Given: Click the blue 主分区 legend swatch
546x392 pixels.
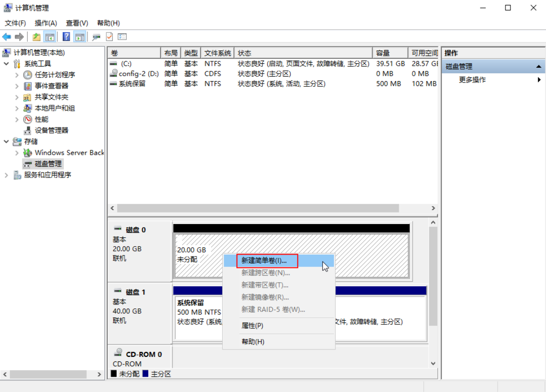Looking at the screenshot, I should (x=145, y=374).
